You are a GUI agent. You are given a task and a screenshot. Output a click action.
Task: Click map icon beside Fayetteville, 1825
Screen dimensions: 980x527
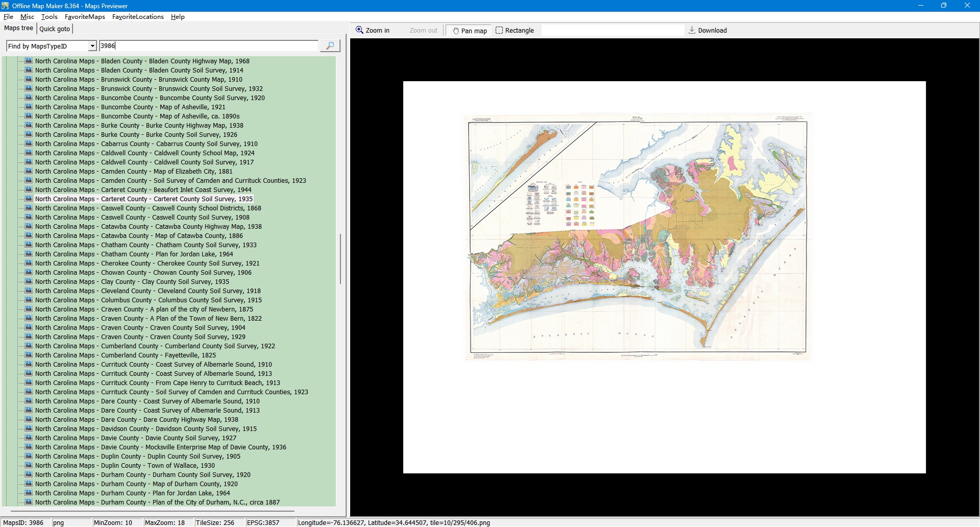[29, 355]
